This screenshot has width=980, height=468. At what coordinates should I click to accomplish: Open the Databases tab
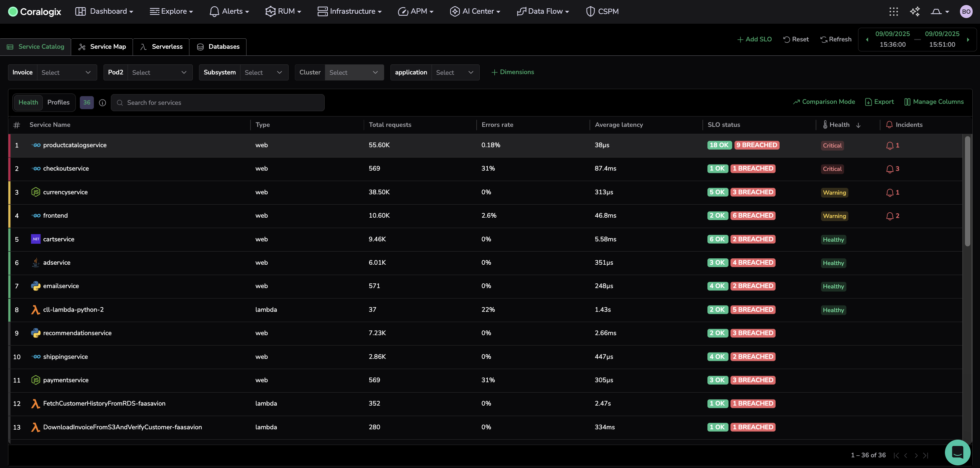[x=218, y=47]
